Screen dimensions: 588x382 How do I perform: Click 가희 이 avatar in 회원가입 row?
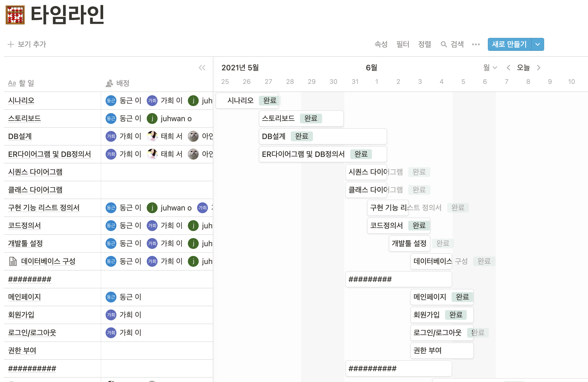click(111, 315)
